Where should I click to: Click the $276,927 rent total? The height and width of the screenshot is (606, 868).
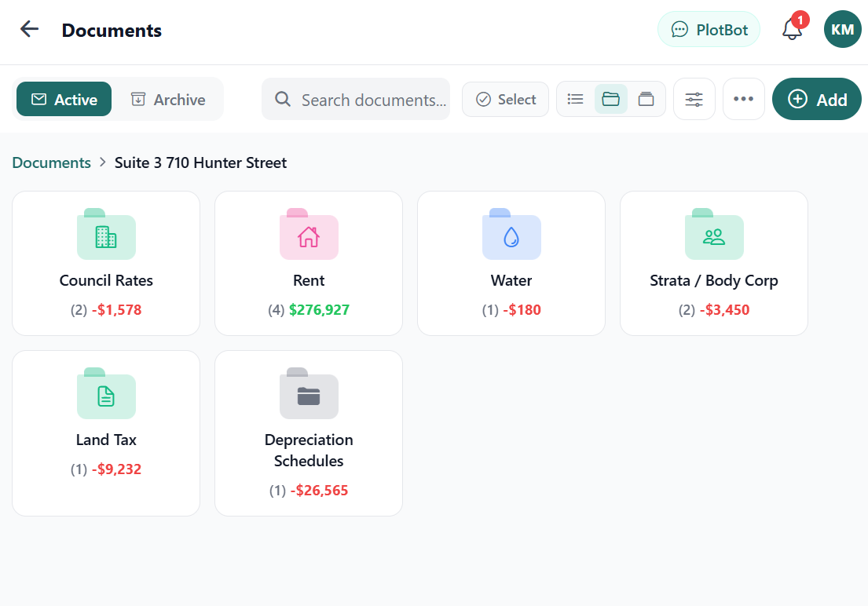coord(320,310)
